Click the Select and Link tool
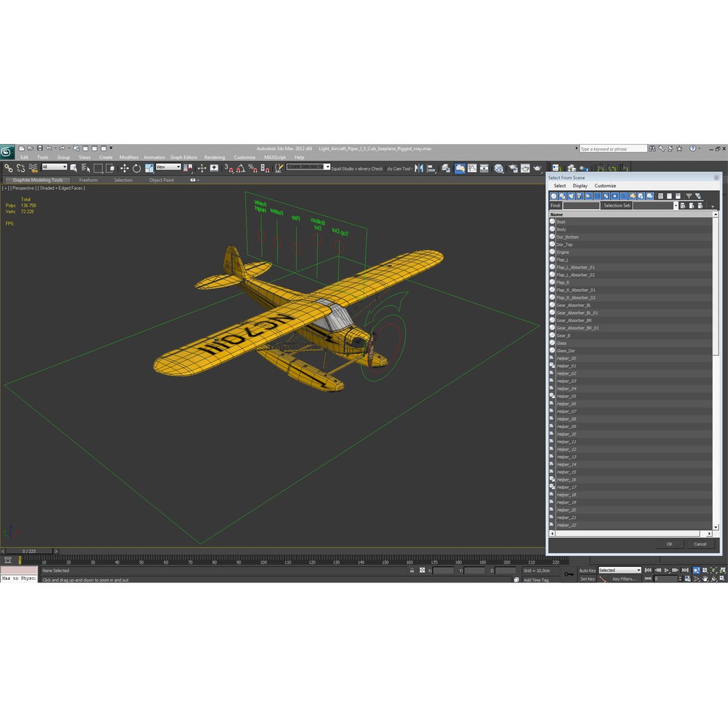This screenshot has height=728, width=728. click(x=8, y=168)
